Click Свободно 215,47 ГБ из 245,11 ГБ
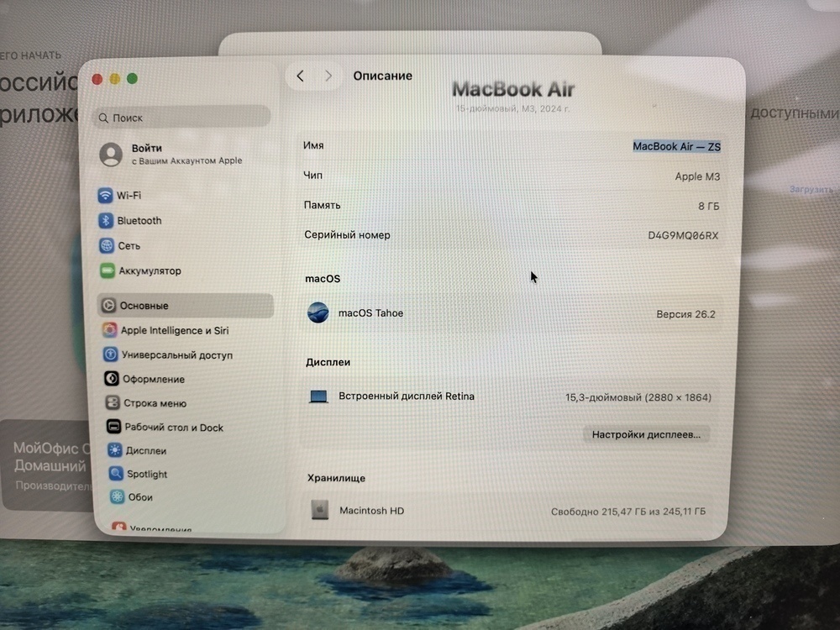The width and height of the screenshot is (840, 630). point(628,512)
